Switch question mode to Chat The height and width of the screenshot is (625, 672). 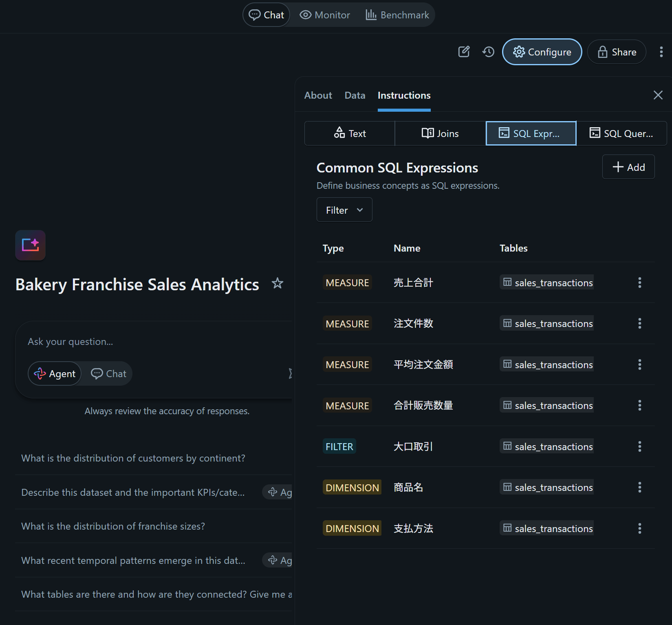108,373
